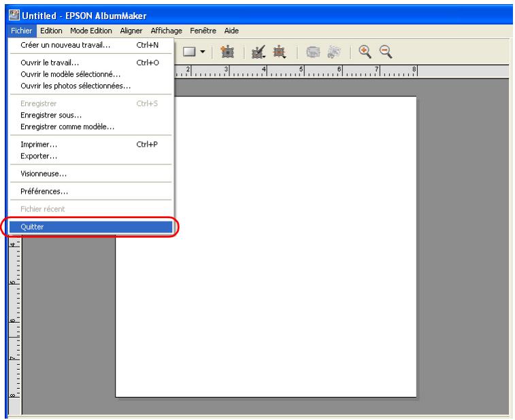Open the Aligner menu
This screenshot has height=420, width=515.
[131, 31]
